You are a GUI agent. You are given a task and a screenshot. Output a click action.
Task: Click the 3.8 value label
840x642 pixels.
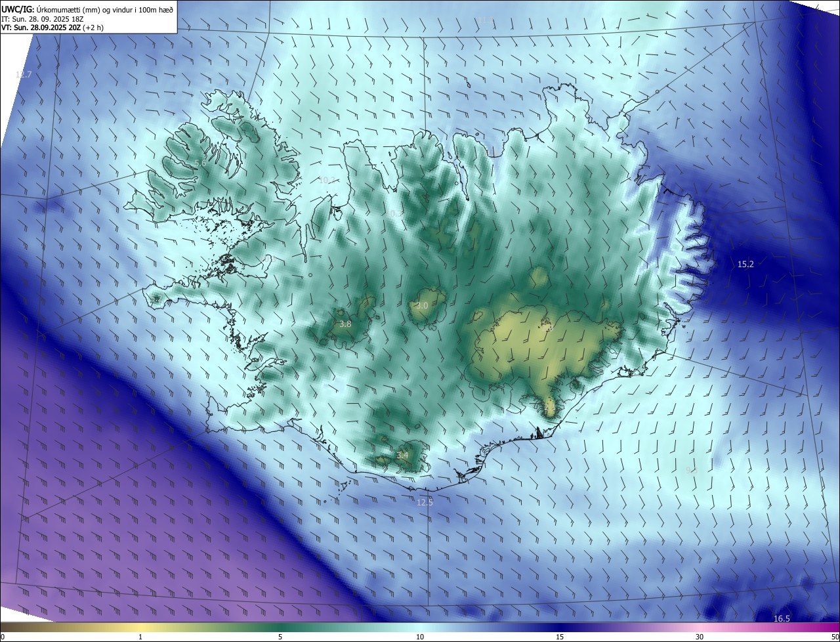345,324
